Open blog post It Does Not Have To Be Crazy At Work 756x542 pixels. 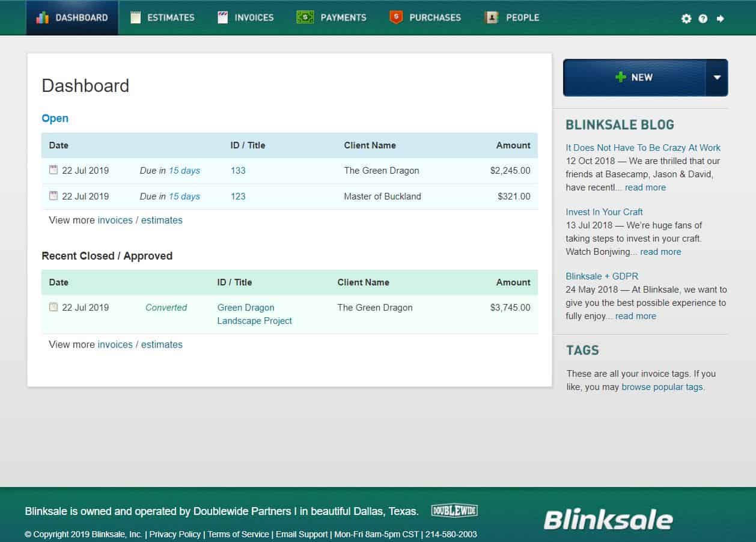pos(643,148)
